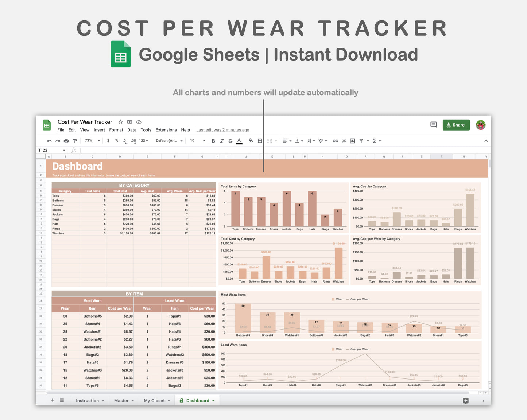Open the Extensions menu

tap(166, 130)
